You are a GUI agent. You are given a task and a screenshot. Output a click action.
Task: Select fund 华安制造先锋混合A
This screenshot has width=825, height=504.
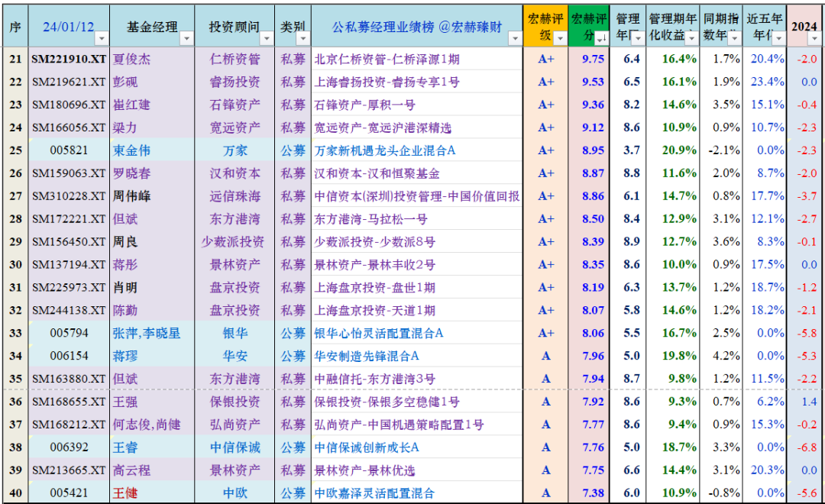(x=367, y=356)
